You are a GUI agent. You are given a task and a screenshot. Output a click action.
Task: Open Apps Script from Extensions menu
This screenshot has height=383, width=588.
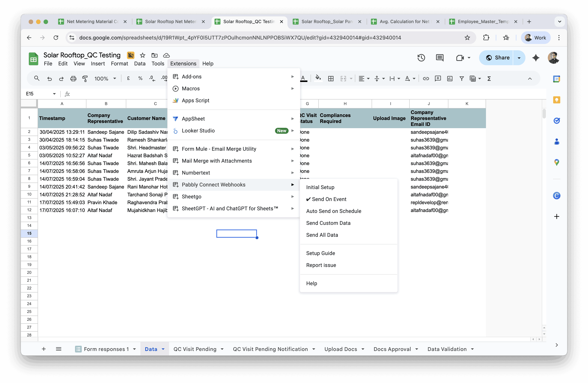(233, 100)
